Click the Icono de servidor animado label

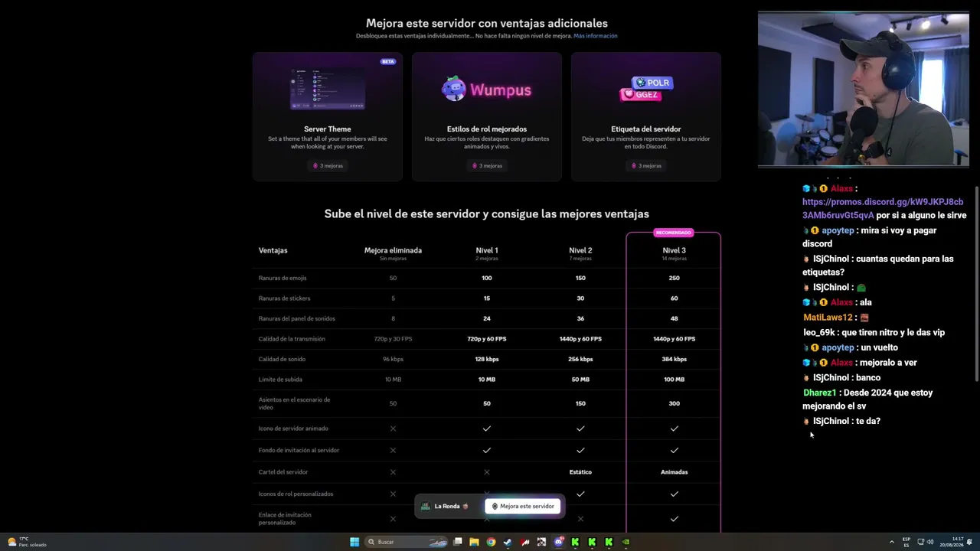(x=293, y=429)
